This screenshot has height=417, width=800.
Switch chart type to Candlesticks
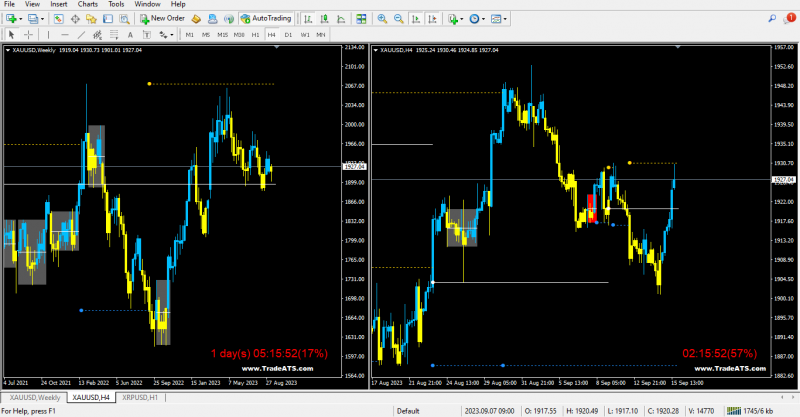tap(324, 19)
